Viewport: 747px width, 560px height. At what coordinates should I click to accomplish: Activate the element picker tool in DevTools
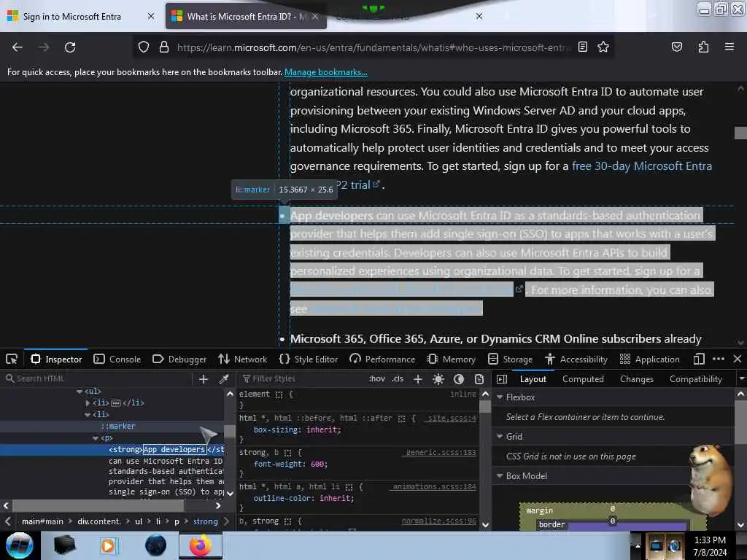point(12,359)
